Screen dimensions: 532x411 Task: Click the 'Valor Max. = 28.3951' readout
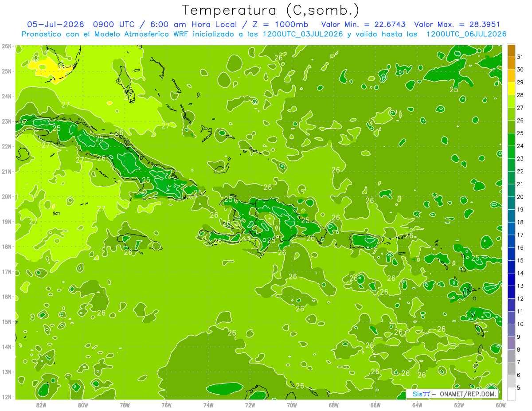[458, 24]
